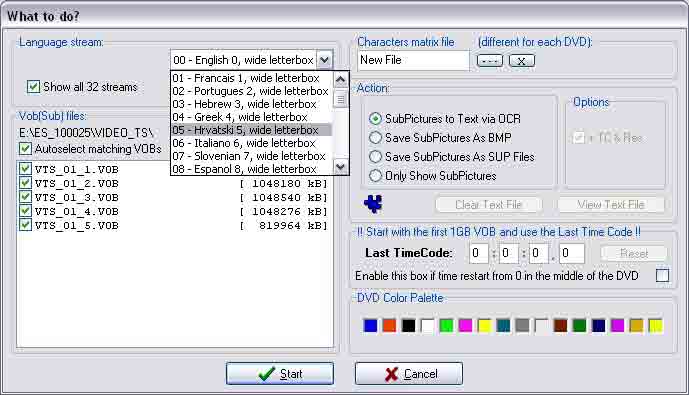Browse for characters matrix file (--- button)
Image resolution: width=689 pixels, height=395 pixels.
click(490, 61)
